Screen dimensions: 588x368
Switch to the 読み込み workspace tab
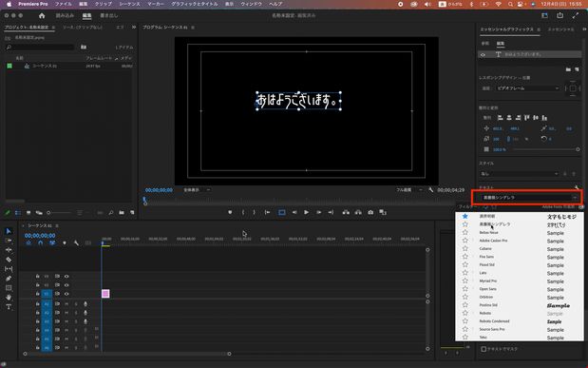[65, 16]
